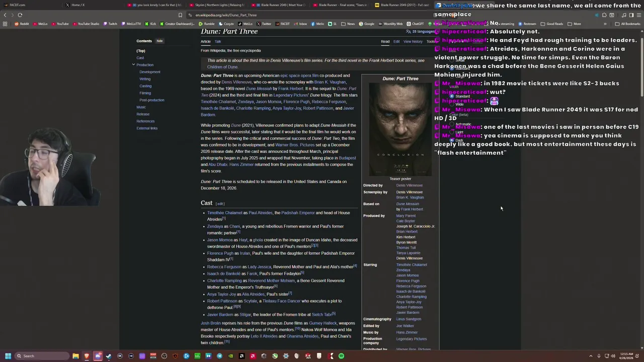Open Brave browser from the taskbar
The image size is (644, 362).
(x=87, y=356)
